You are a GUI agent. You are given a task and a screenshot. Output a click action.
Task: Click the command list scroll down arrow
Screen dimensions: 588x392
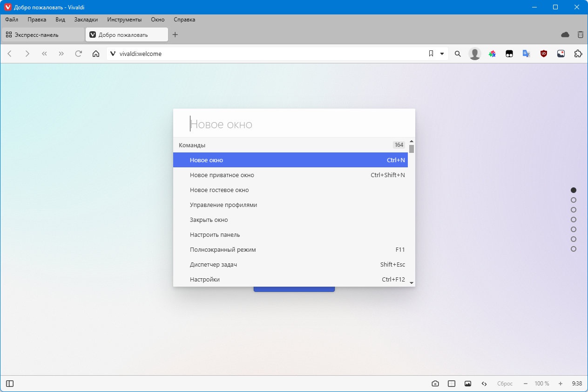click(x=412, y=282)
